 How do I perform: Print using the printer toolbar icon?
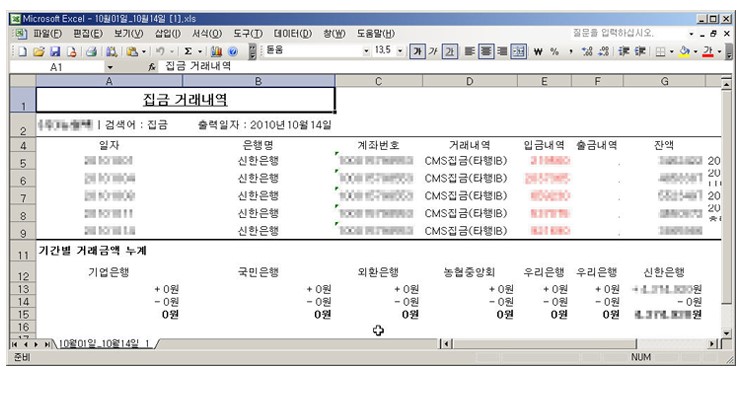click(x=91, y=51)
